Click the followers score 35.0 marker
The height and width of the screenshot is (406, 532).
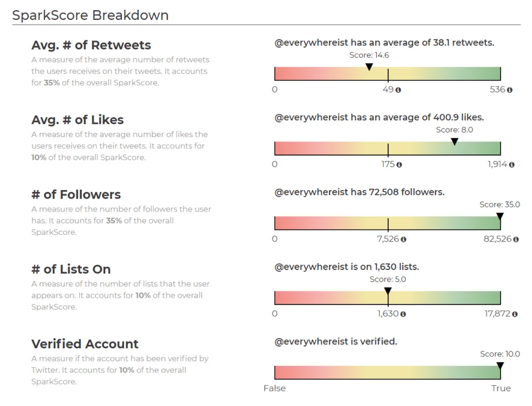[x=500, y=216]
